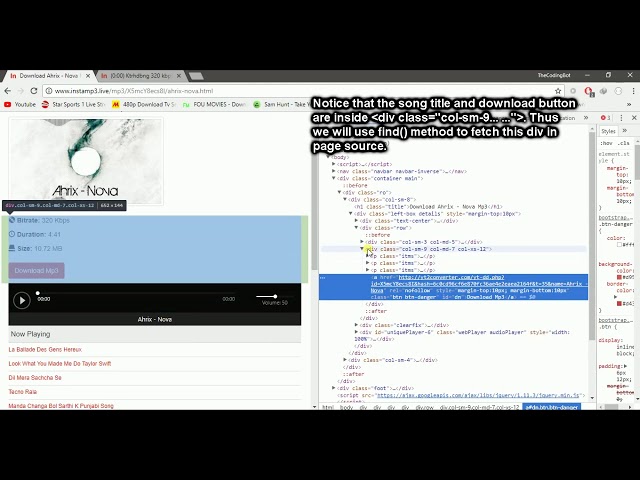Close the Download Ahrix - Nova tab
Screen dimensions: 640x480
pyautogui.click(x=88, y=76)
